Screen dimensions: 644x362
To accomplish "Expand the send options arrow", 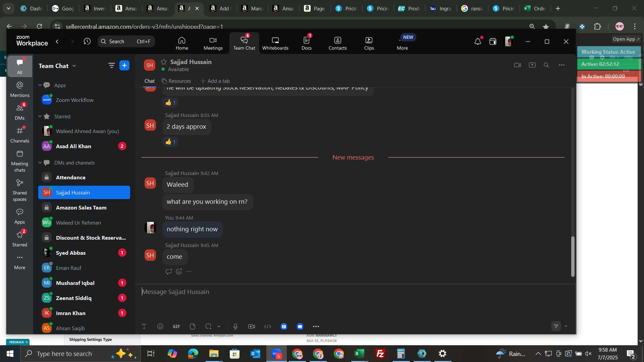I will 566,326.
